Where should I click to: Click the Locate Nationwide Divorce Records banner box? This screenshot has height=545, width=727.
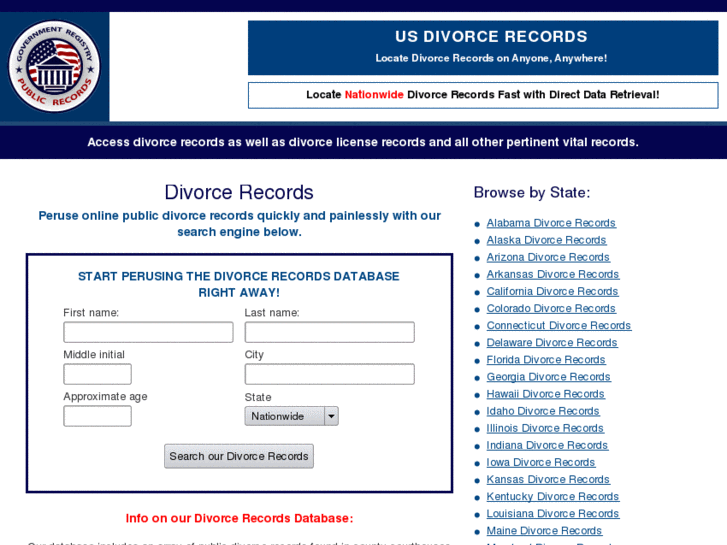tap(483, 95)
